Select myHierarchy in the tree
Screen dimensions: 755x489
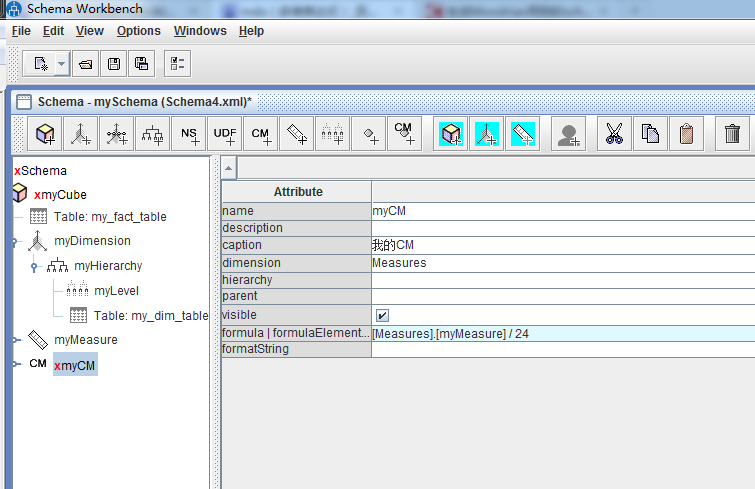(108, 266)
